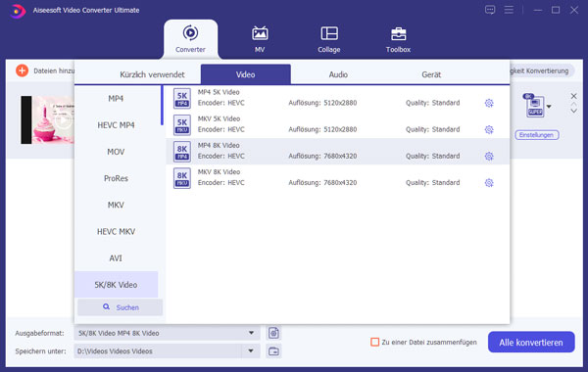Screen dimensions: 588x372
Task: Open the Toolbox tab
Action: (398, 39)
